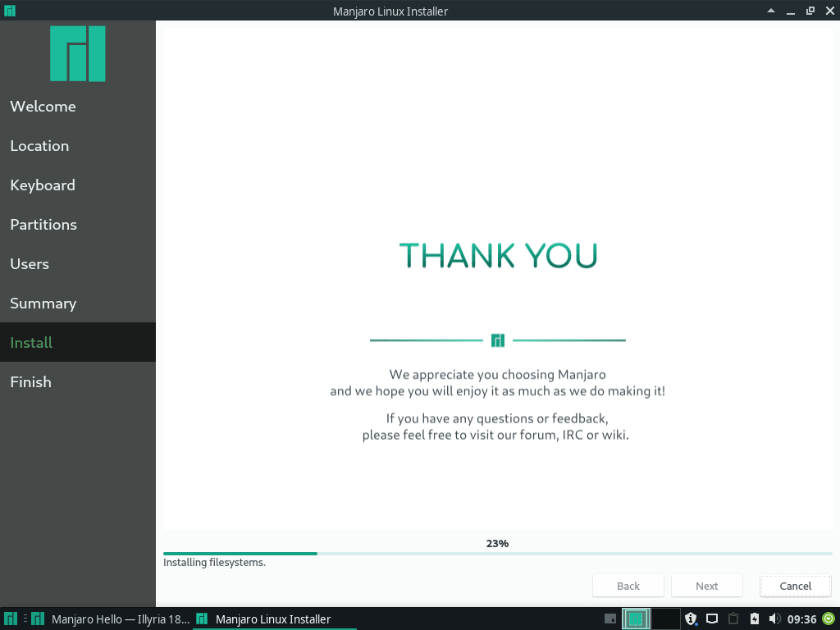This screenshot has width=840, height=630.
Task: Switch to second empty workspace in pager
Action: point(666,619)
